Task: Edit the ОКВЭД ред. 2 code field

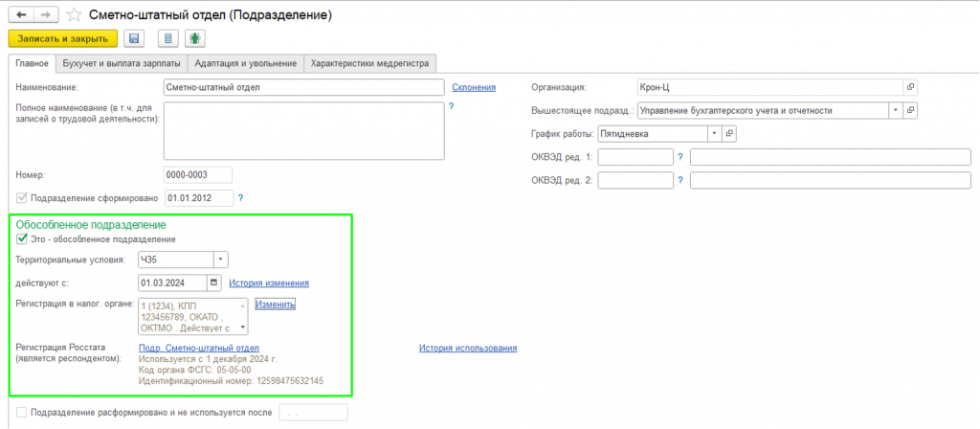Action: coord(635,180)
